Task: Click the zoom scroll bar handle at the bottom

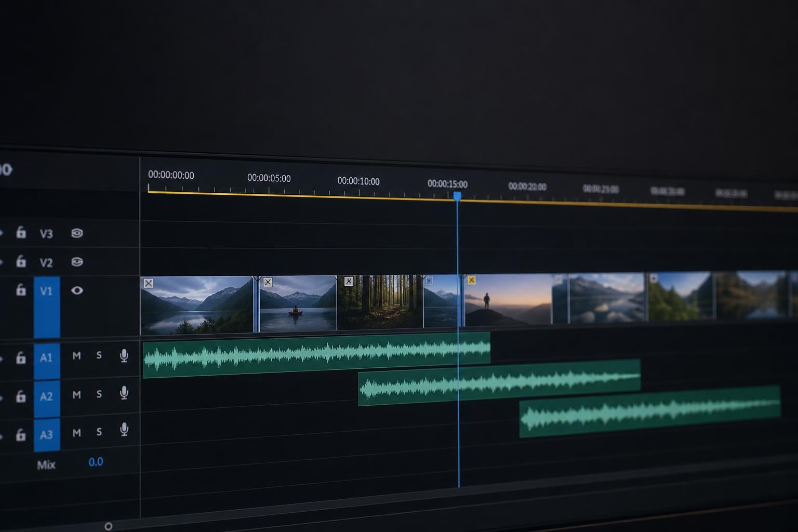Action: click(108, 526)
